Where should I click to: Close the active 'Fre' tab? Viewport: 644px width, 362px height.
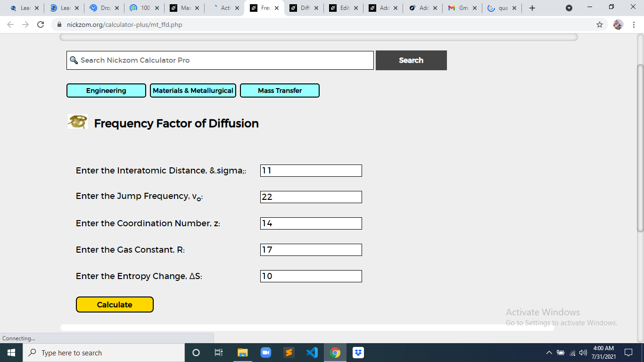[x=276, y=8]
